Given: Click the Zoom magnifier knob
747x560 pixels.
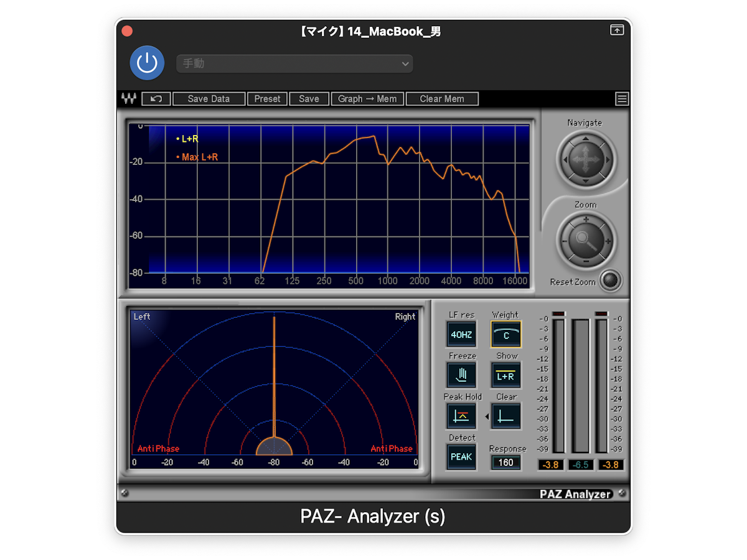Looking at the screenshot, I should tap(585, 240).
